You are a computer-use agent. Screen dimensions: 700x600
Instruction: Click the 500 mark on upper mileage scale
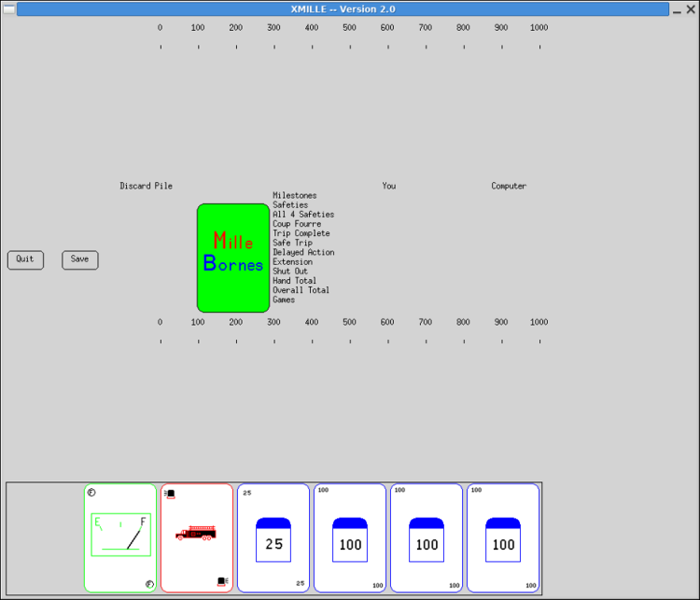[x=350, y=28]
